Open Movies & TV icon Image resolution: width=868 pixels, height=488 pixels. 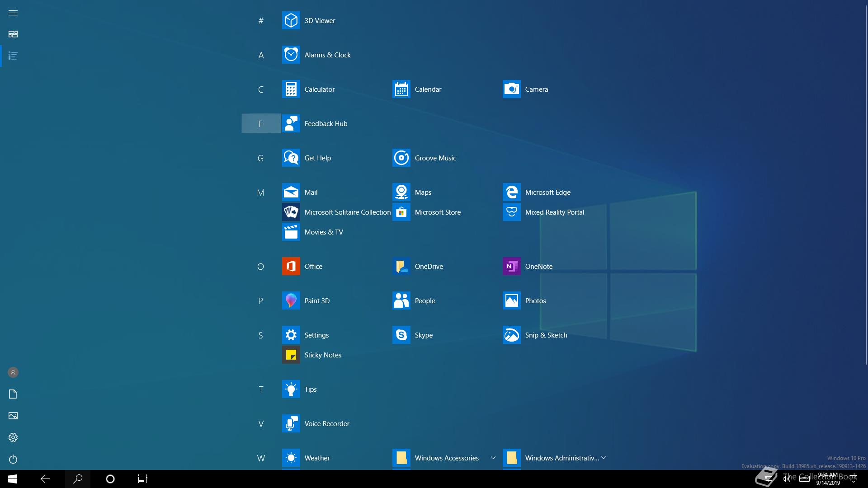291,232
